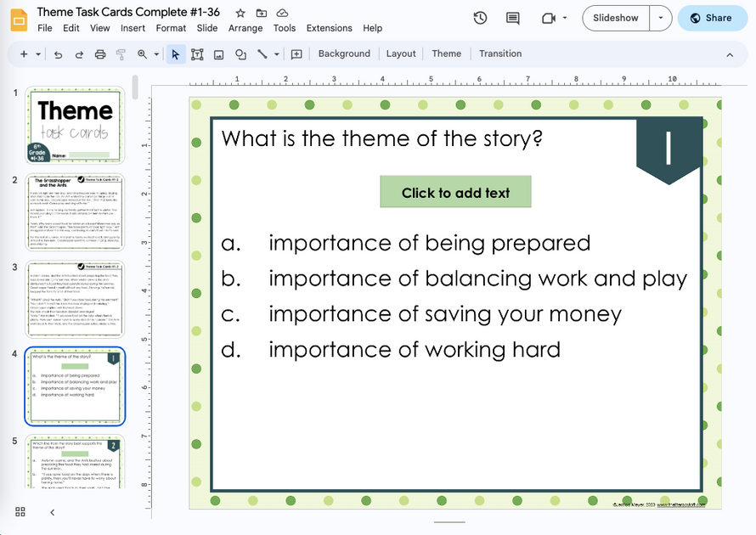The height and width of the screenshot is (535, 756).
Task: Star the presentation
Action: (x=240, y=12)
